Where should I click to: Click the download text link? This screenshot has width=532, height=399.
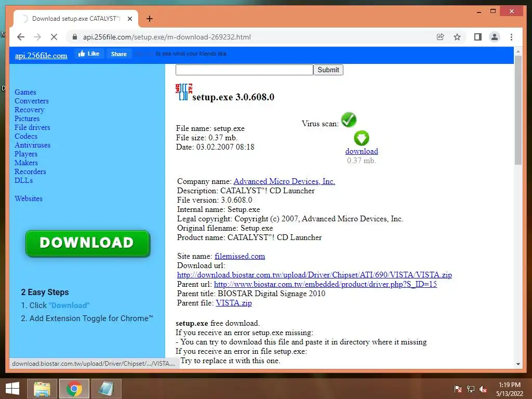[x=362, y=151]
